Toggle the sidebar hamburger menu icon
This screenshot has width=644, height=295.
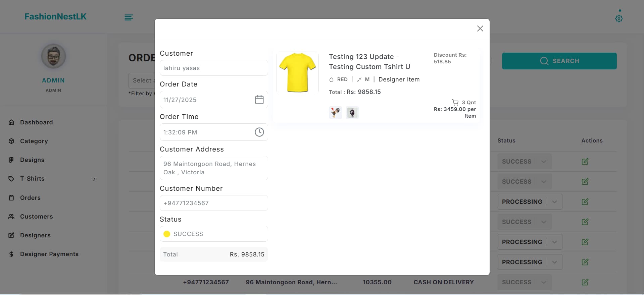point(129,17)
